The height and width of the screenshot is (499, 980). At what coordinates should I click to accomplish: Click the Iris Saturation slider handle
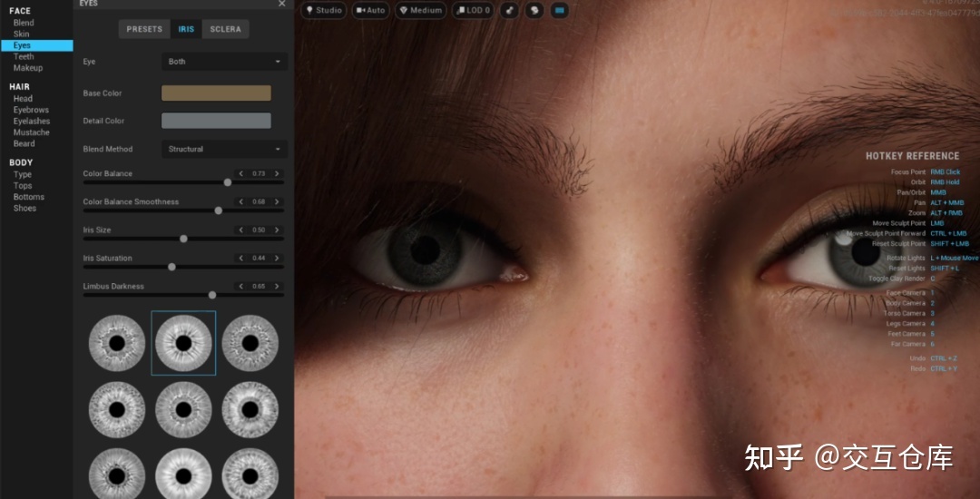171,267
